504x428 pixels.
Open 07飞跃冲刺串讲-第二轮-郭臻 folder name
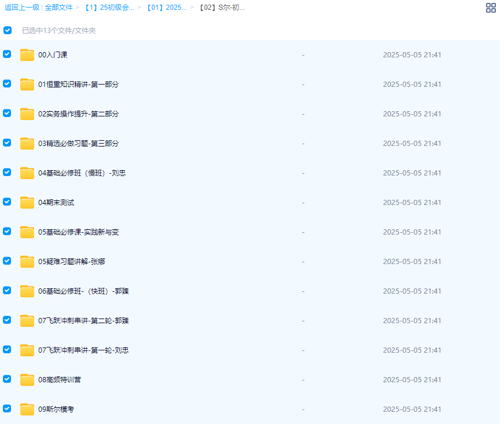(x=84, y=322)
